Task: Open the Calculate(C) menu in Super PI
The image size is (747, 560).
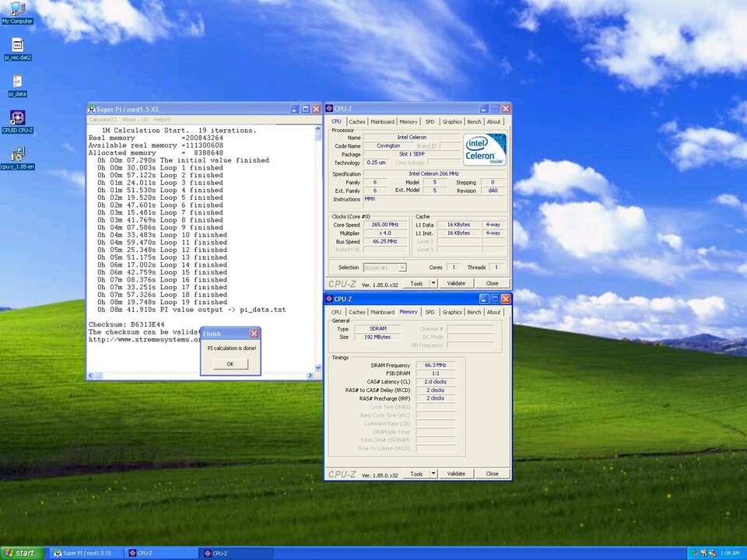Action: point(103,120)
